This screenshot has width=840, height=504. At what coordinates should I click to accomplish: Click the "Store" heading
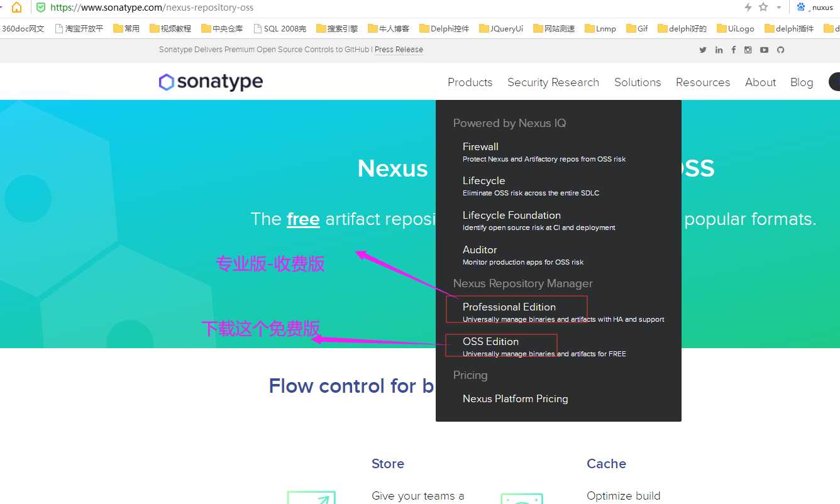point(388,464)
